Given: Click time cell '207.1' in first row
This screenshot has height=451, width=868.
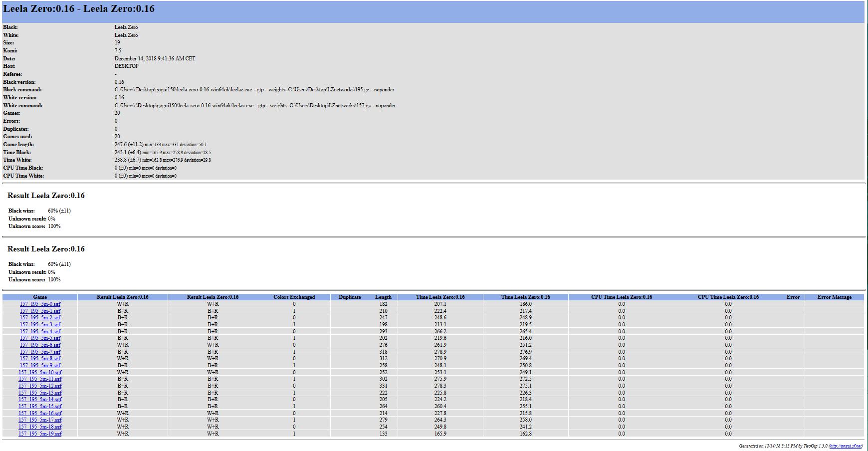Looking at the screenshot, I should coord(440,304).
